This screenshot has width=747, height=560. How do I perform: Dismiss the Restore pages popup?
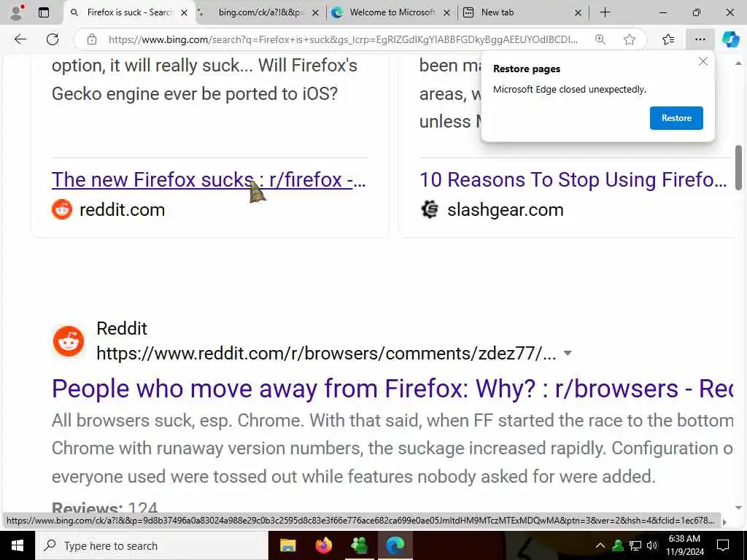click(x=703, y=61)
